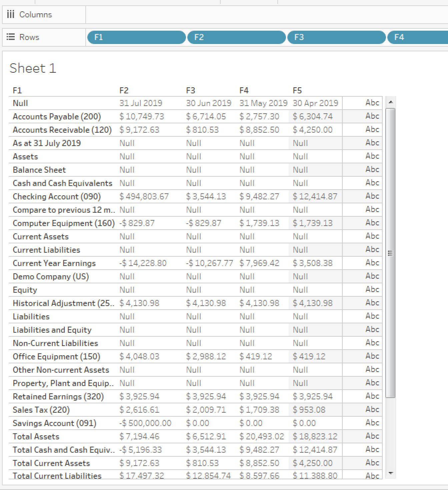448x490 pixels.
Task: Select the Retained Earnings (320) row label
Action: pos(58,396)
